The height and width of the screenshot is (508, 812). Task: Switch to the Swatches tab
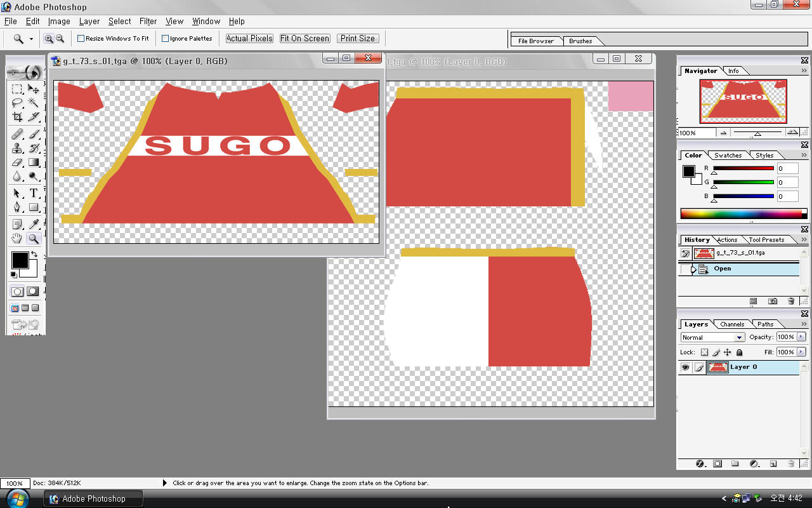point(728,156)
